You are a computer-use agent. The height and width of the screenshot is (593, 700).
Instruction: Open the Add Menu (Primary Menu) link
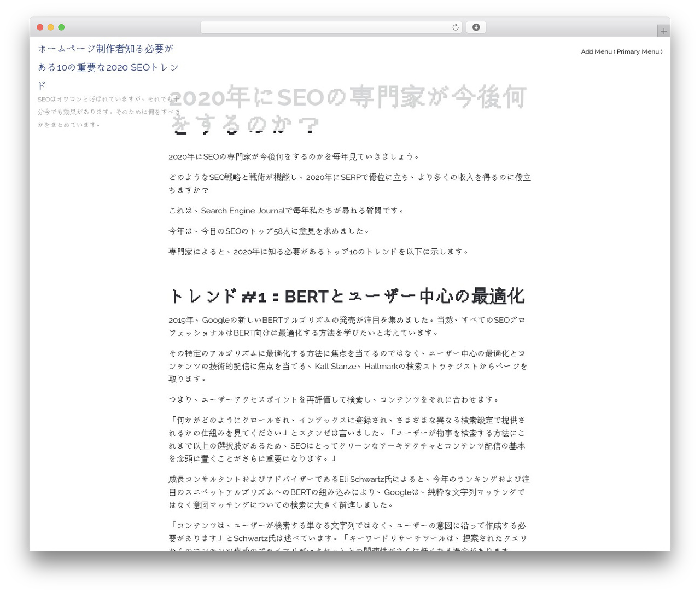[x=621, y=51]
